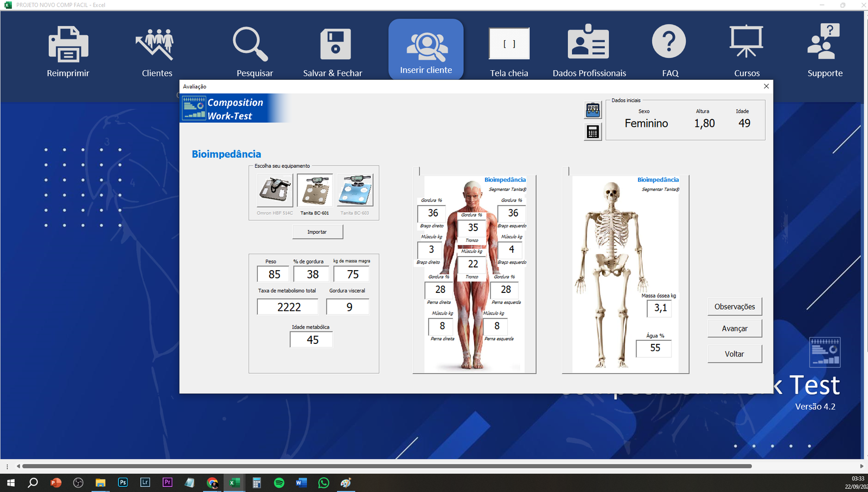Click the Voltar button
The image size is (868, 492).
pos(735,354)
